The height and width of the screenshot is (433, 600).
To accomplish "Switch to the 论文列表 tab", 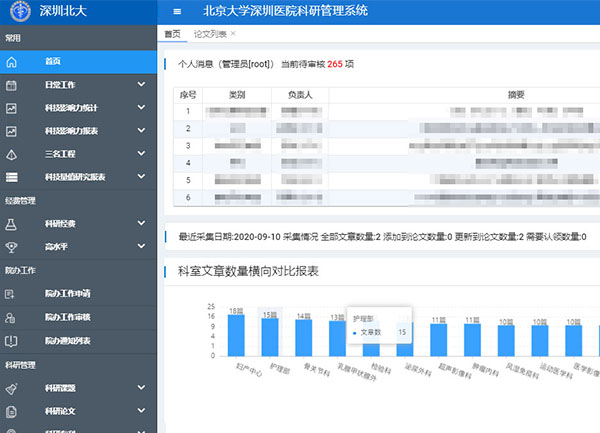I will pos(209,34).
